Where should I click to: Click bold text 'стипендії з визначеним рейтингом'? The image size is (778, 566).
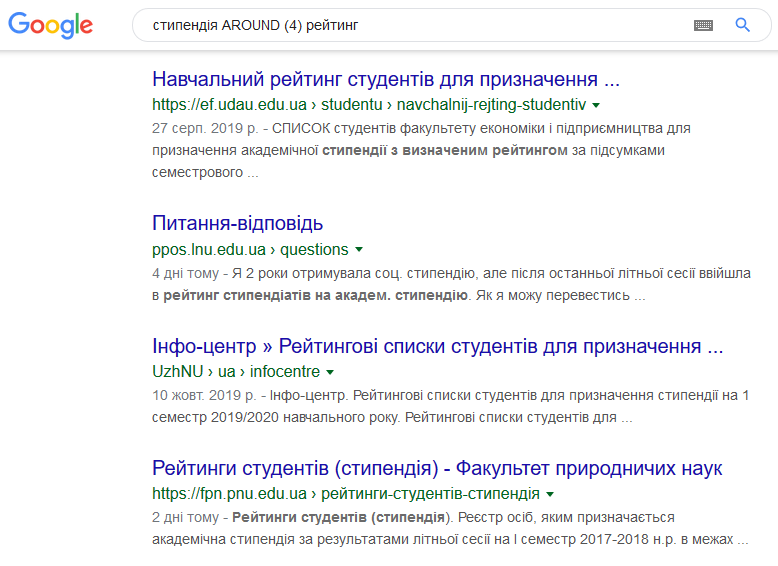(x=445, y=150)
